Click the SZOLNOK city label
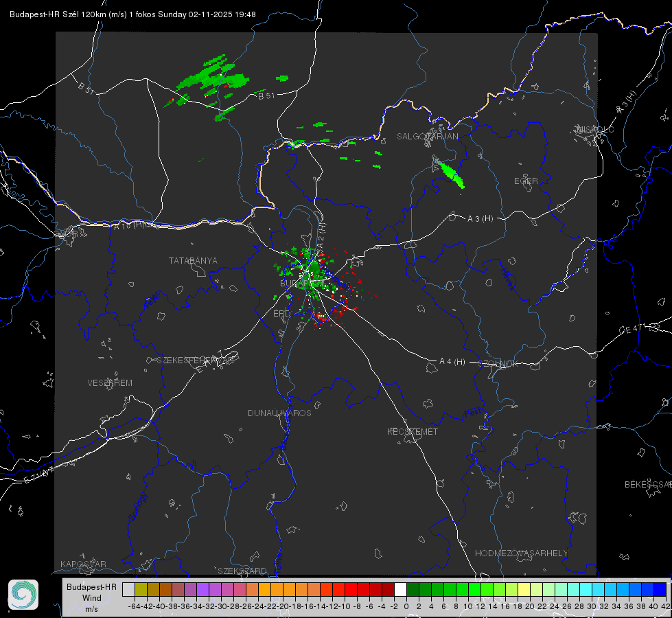The width and height of the screenshot is (672, 618). point(498,364)
